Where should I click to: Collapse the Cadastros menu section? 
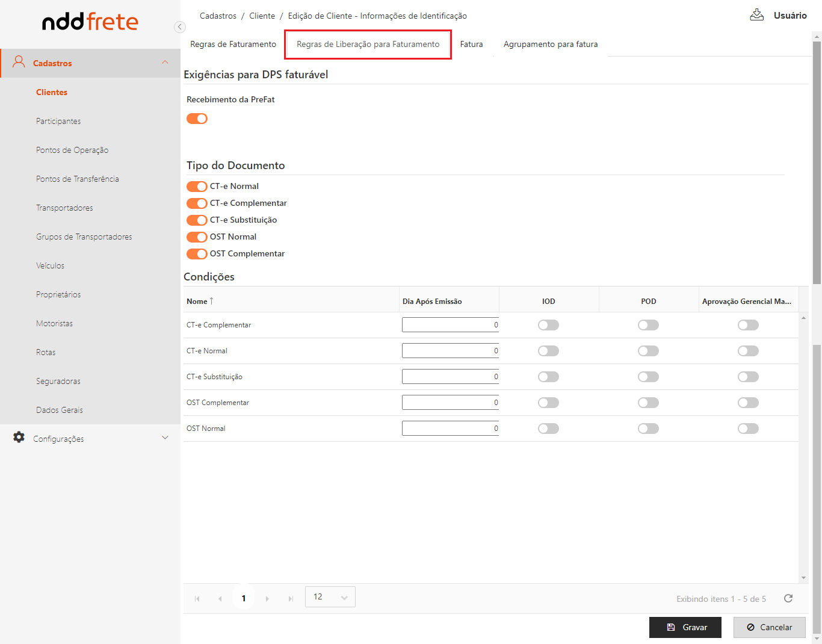[165, 63]
